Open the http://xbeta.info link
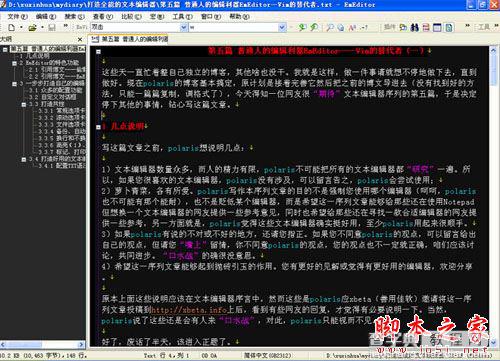The image size is (500, 361). [x=189, y=310]
